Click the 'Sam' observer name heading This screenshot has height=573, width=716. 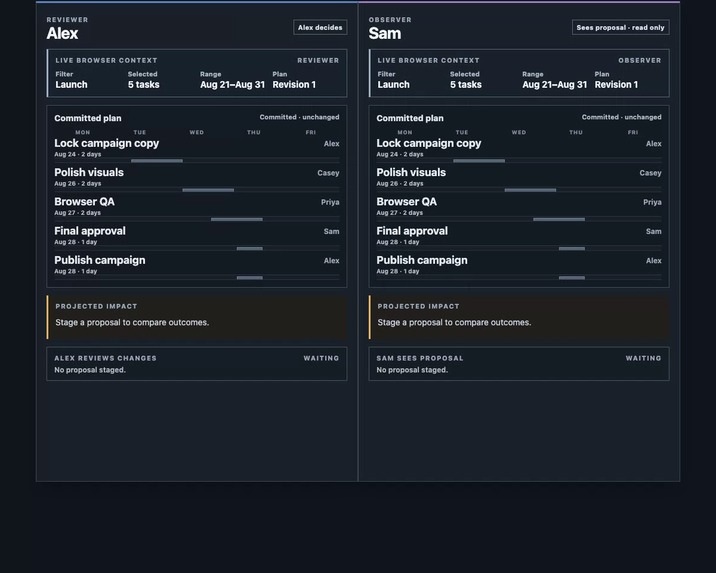(x=385, y=33)
